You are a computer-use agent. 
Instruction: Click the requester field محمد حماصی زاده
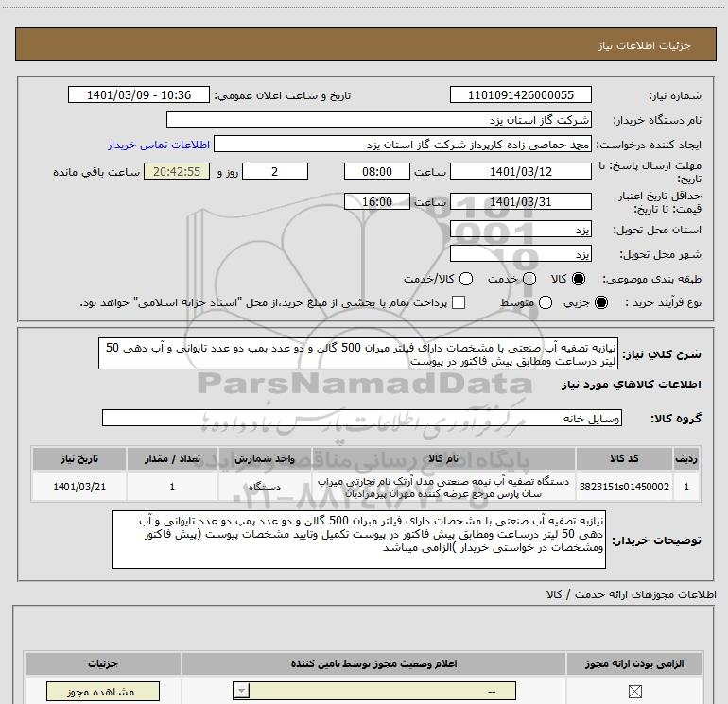point(403,145)
